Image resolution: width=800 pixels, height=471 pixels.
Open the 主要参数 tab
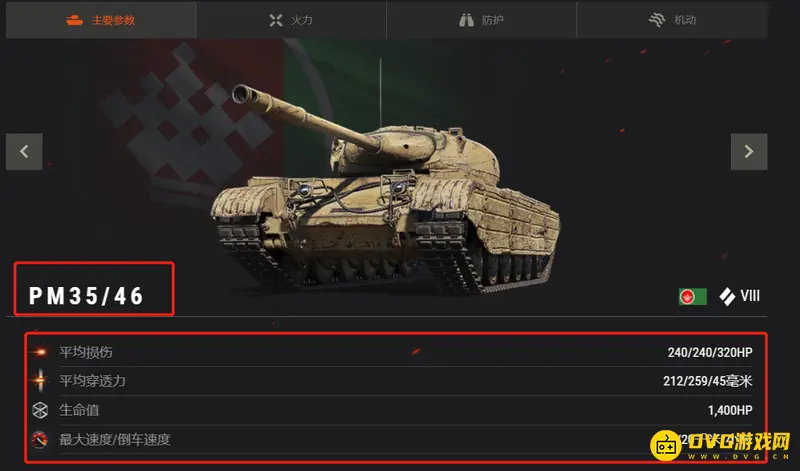click(101, 20)
